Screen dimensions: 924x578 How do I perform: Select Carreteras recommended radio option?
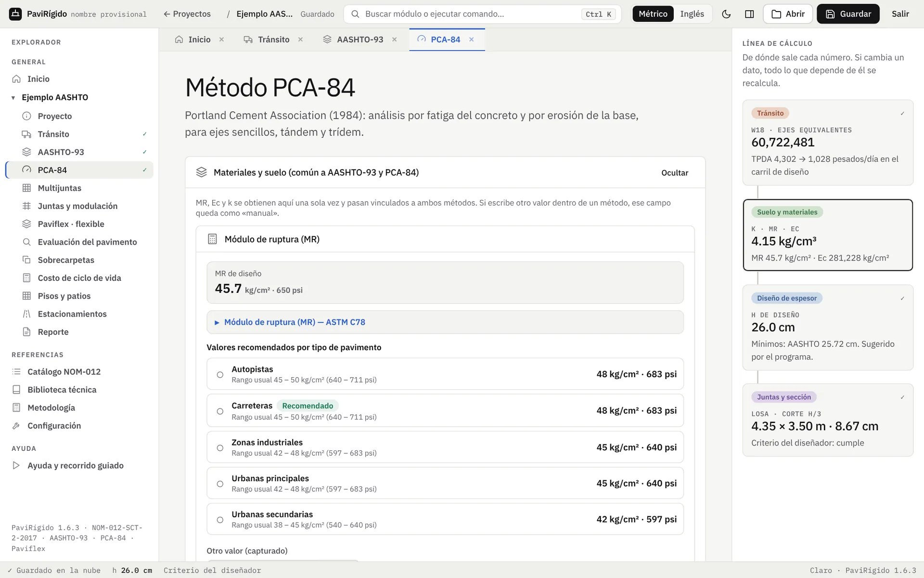click(x=220, y=411)
